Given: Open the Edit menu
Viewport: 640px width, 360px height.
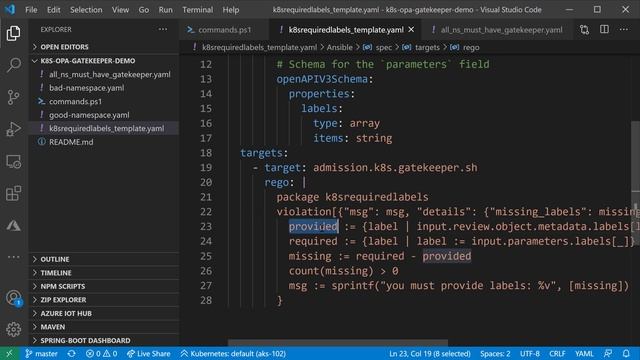Looking at the screenshot, I should coord(53,10).
